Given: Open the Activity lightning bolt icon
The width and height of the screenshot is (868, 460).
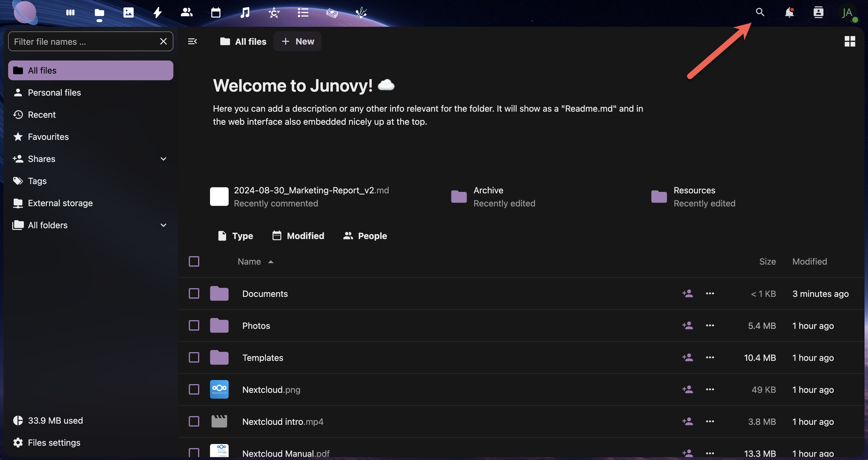Looking at the screenshot, I should click(157, 13).
